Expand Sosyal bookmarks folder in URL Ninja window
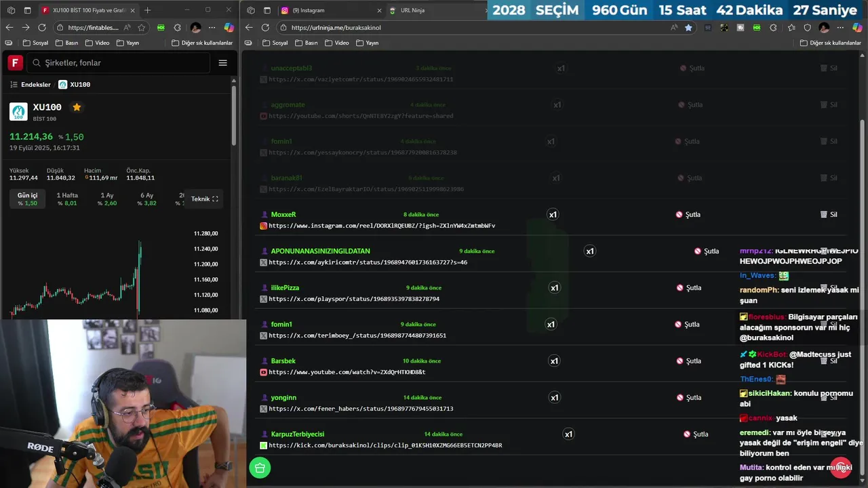This screenshot has height=488, width=868. [x=275, y=43]
